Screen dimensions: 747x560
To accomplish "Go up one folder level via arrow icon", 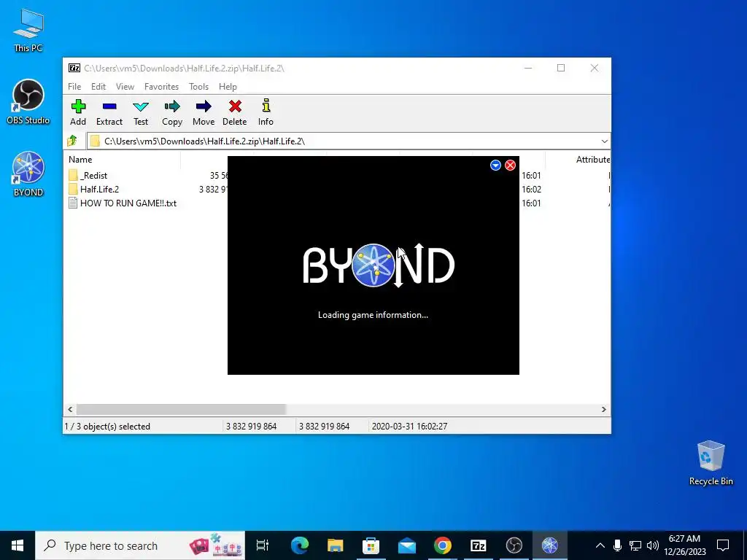I will tap(72, 141).
